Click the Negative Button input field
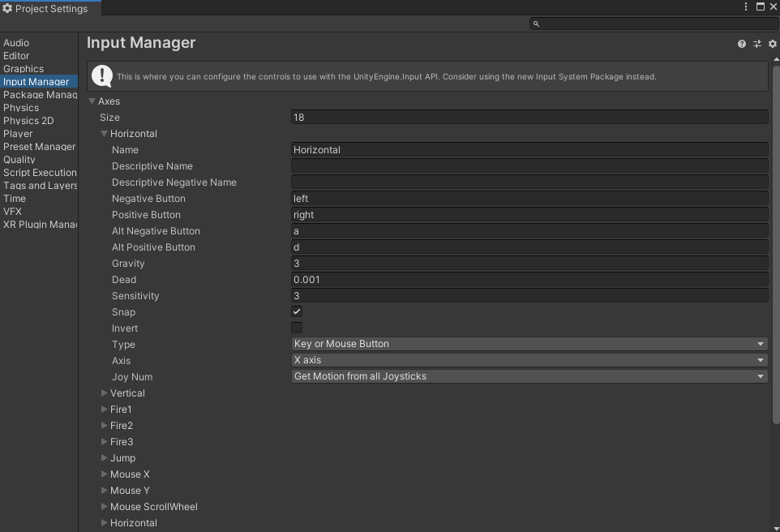780x532 pixels. click(529, 199)
